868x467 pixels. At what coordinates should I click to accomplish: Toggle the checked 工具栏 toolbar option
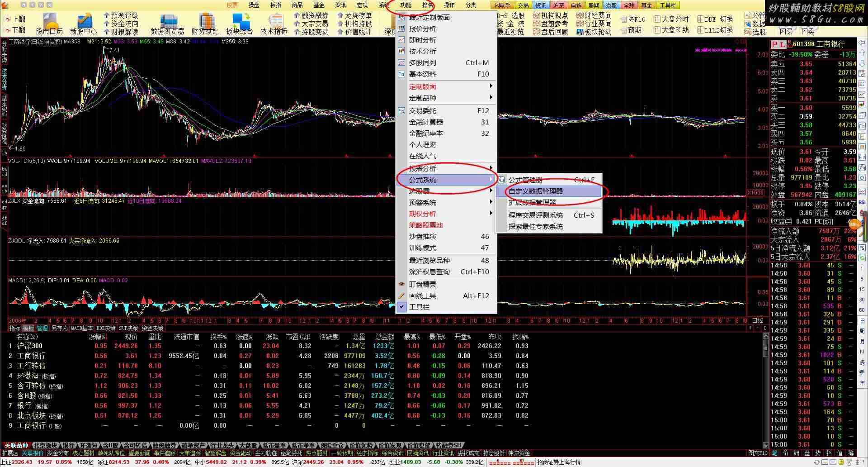pyautogui.click(x=419, y=307)
